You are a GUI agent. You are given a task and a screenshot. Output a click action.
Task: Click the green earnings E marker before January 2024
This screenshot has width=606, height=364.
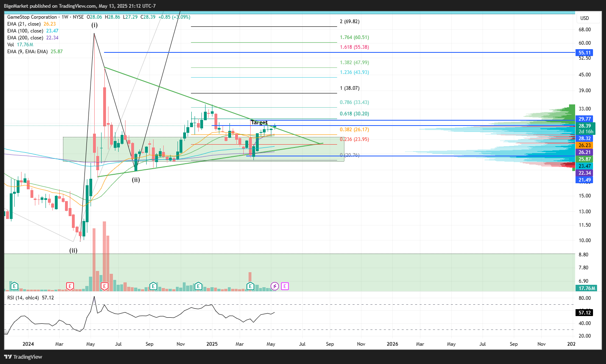point(14,286)
